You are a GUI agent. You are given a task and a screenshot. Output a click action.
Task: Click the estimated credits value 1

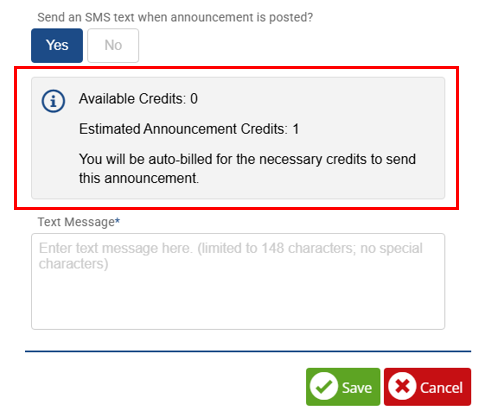(x=296, y=129)
